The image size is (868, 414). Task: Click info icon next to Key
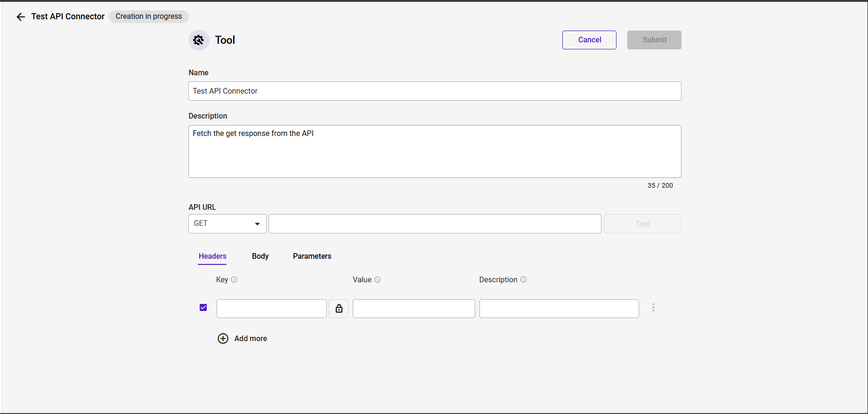[234, 279]
